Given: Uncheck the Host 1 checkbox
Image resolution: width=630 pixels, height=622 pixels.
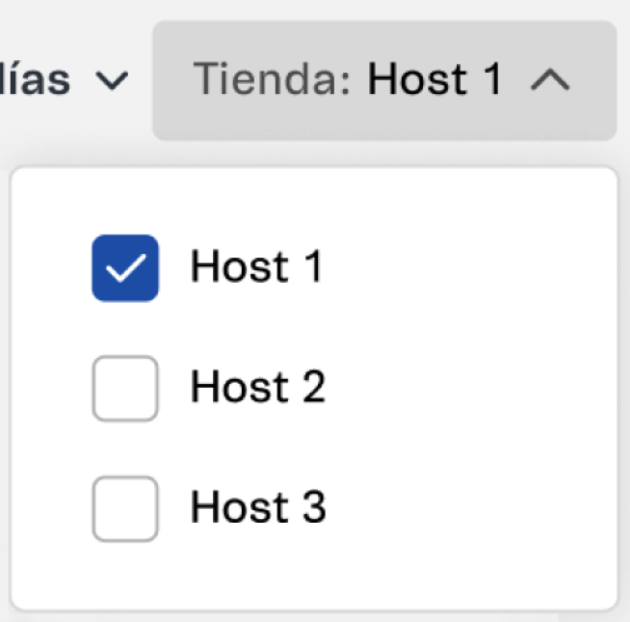Looking at the screenshot, I should (125, 268).
